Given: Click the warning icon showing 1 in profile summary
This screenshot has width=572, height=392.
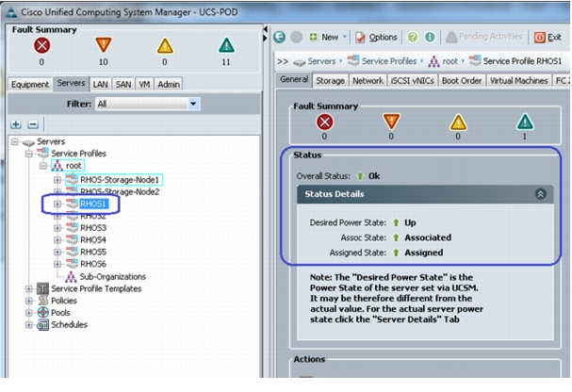Looking at the screenshot, I should click(525, 122).
